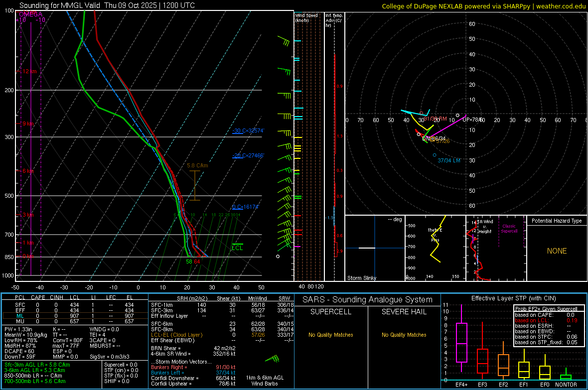Select the 6 km height marker
The height and width of the screenshot is (390, 588).
[28, 171]
